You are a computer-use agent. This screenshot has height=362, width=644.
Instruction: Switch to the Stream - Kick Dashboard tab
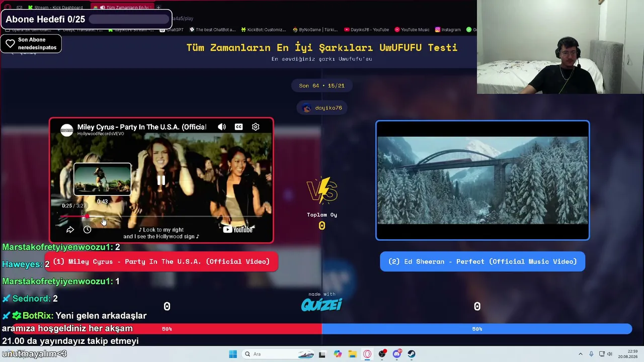click(56, 8)
